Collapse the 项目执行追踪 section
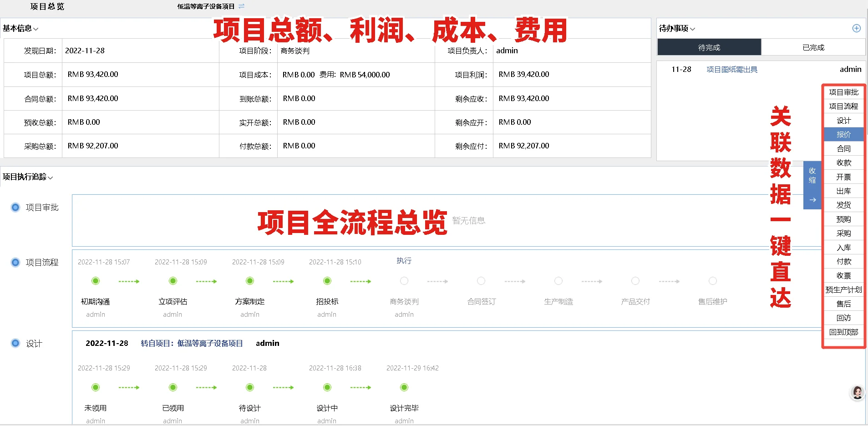The width and height of the screenshot is (868, 426). point(51,177)
